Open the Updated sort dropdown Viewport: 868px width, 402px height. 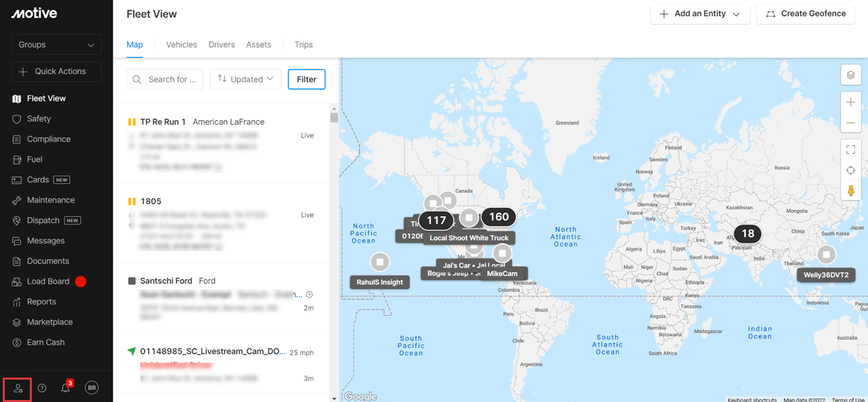click(x=245, y=79)
